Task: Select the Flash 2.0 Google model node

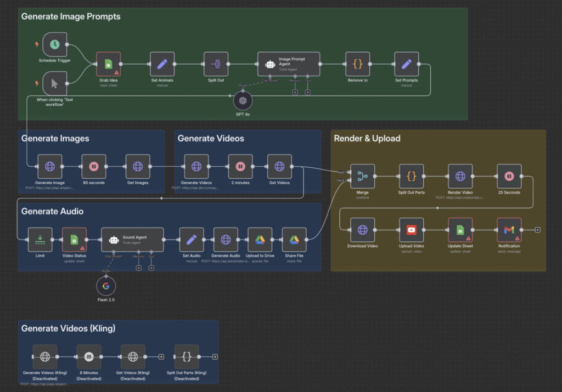Action: (106, 286)
